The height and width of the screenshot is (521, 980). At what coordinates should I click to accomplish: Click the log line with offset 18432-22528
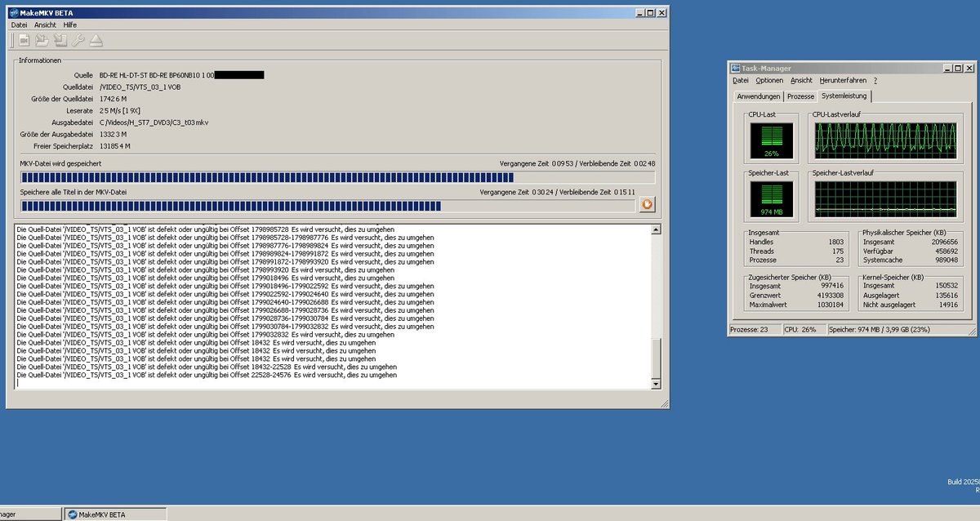[x=207, y=367]
